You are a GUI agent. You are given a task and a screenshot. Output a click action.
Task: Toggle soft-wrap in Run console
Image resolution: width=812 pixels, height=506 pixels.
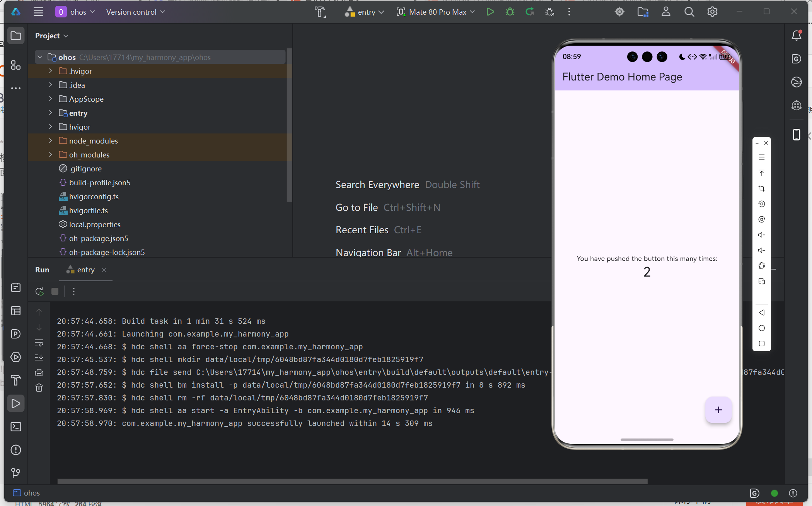point(39,343)
